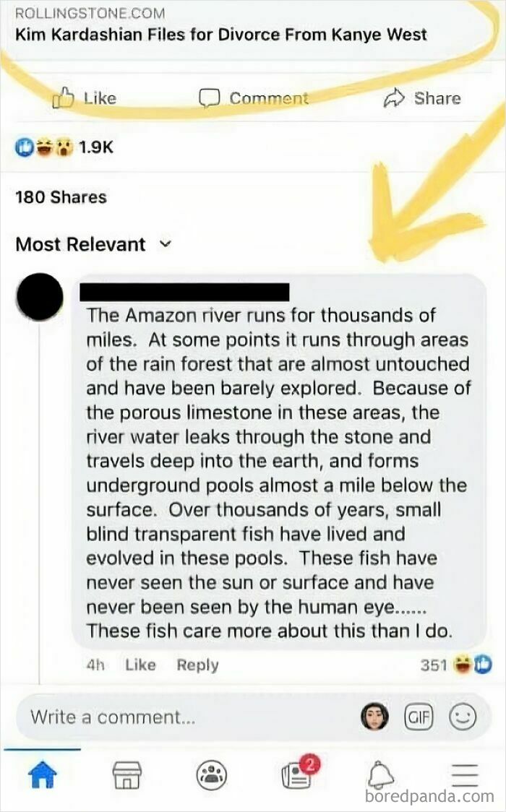This screenshot has height=812, width=506.
Task: Open the emoji picker smiley icon
Action: 463,716
